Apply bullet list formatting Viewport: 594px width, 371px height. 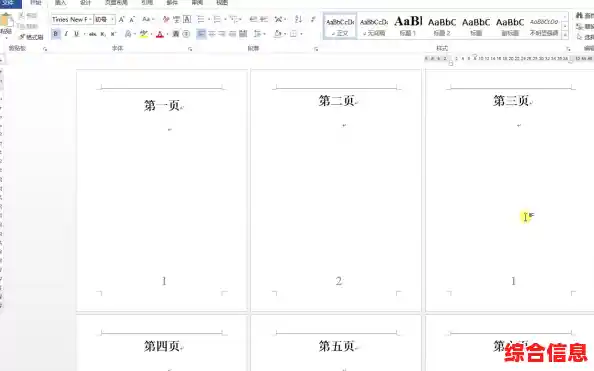coord(201,19)
